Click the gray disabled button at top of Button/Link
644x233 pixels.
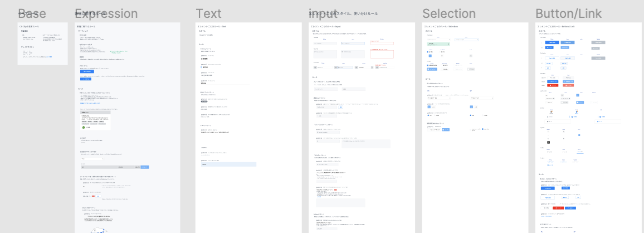coord(598,42)
